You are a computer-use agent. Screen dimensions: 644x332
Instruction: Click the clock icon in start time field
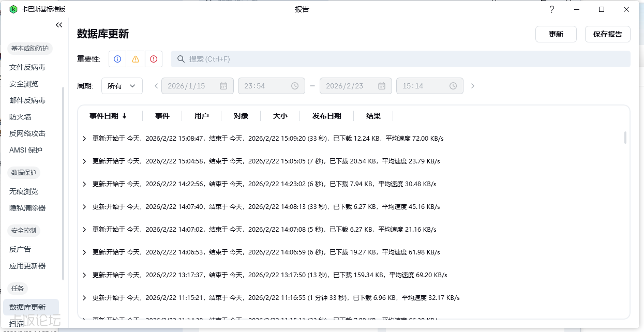point(295,86)
